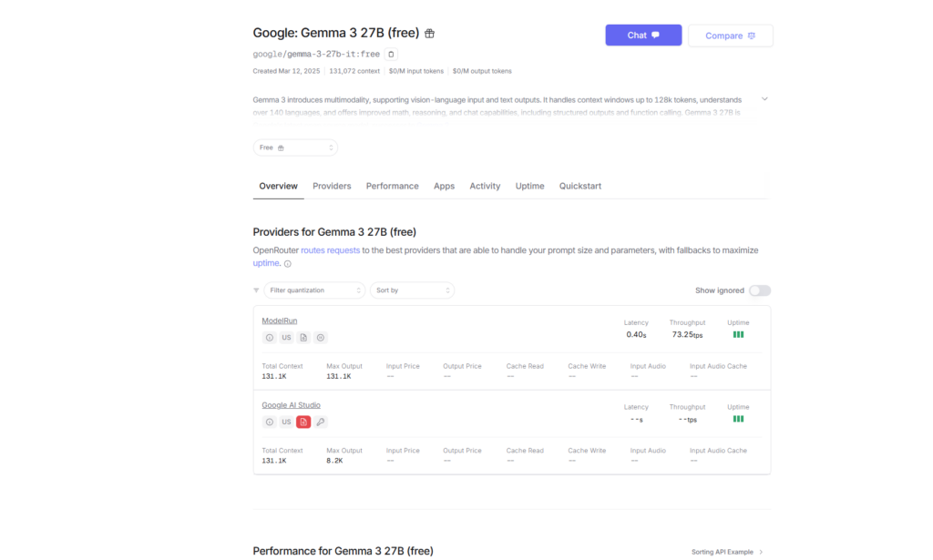Click the filter funnel icon beside quantization filter
This screenshot has height=560, width=933.
pyautogui.click(x=257, y=290)
